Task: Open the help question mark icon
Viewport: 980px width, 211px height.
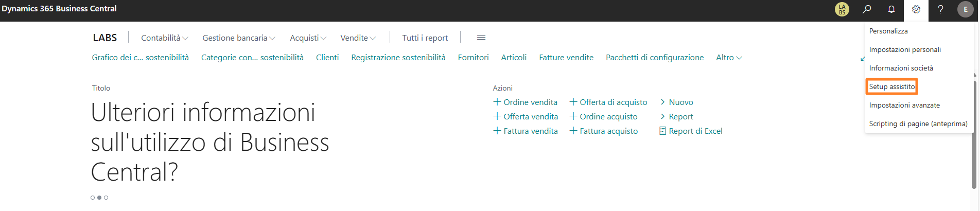Action: (940, 9)
